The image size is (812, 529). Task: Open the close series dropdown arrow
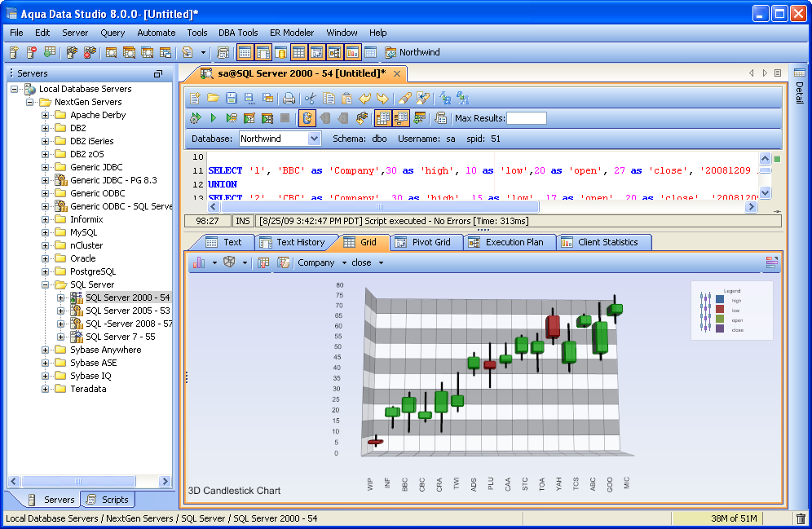point(382,263)
